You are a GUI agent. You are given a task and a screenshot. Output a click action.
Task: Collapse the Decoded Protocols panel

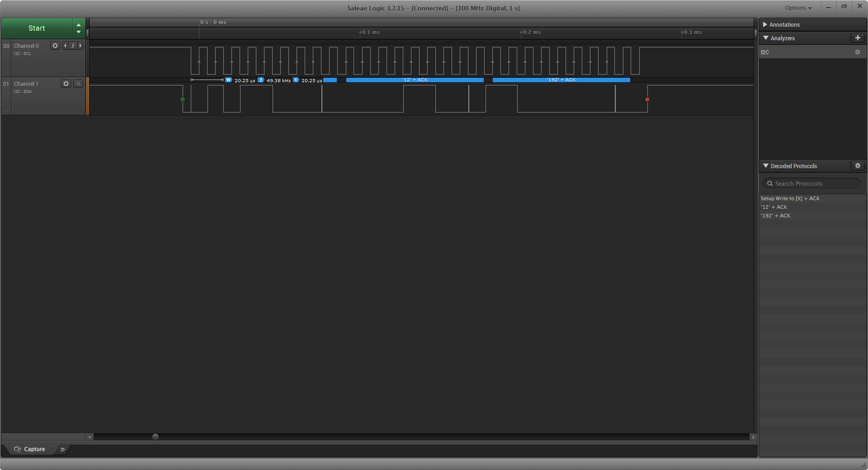click(766, 166)
